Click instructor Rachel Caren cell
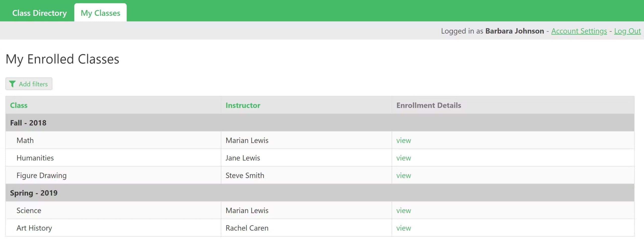 tap(247, 228)
